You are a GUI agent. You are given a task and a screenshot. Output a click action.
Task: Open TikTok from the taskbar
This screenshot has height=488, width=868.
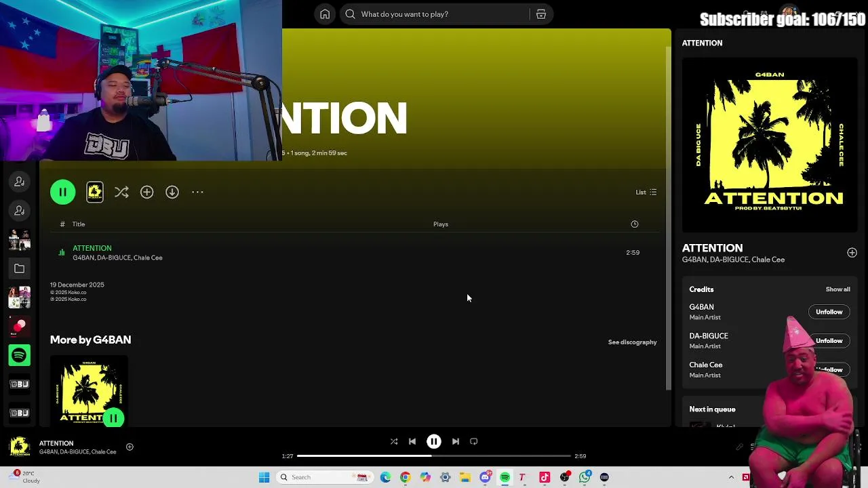[x=545, y=477]
